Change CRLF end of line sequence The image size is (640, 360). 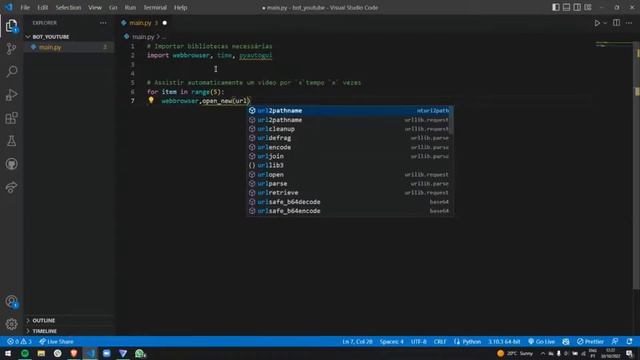[x=440, y=341]
